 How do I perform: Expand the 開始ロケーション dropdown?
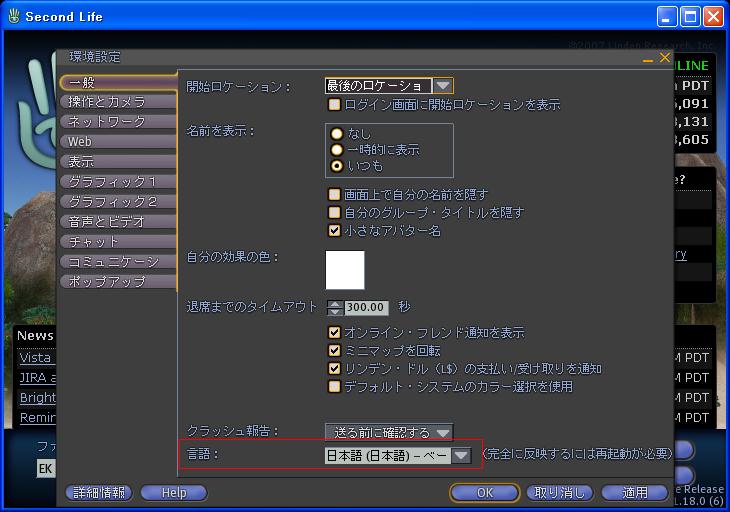tap(442, 86)
